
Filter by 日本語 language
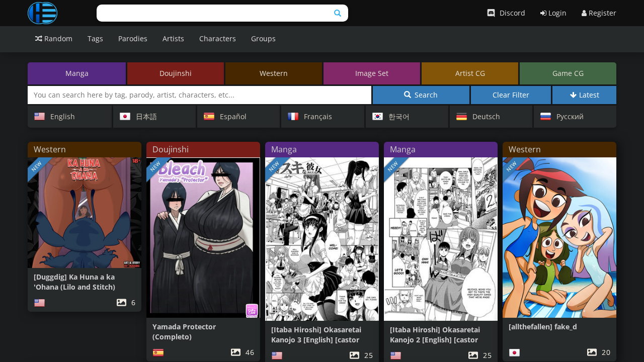click(x=154, y=117)
